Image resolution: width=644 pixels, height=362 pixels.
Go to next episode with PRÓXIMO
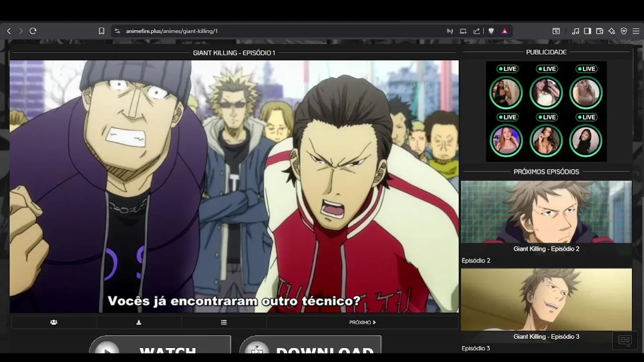pos(362,322)
